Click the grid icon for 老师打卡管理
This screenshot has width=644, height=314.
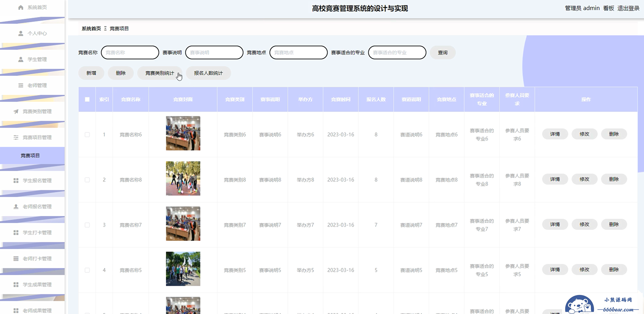16,259
